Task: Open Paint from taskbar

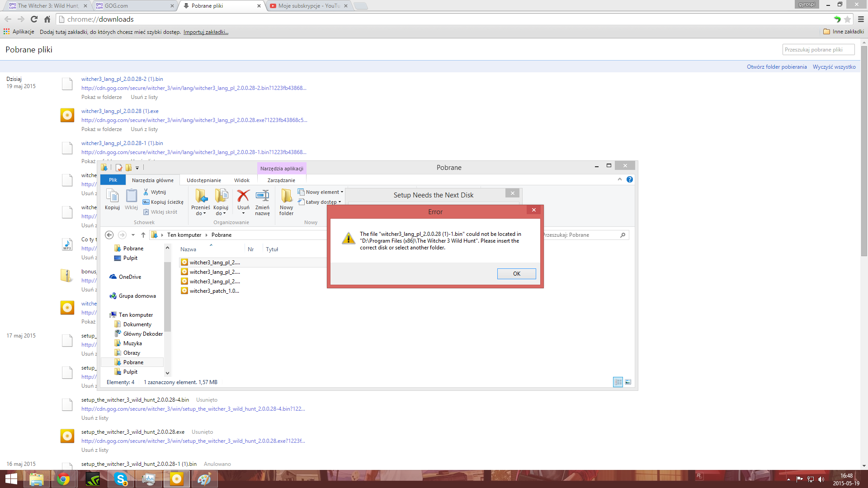Action: click(x=204, y=479)
